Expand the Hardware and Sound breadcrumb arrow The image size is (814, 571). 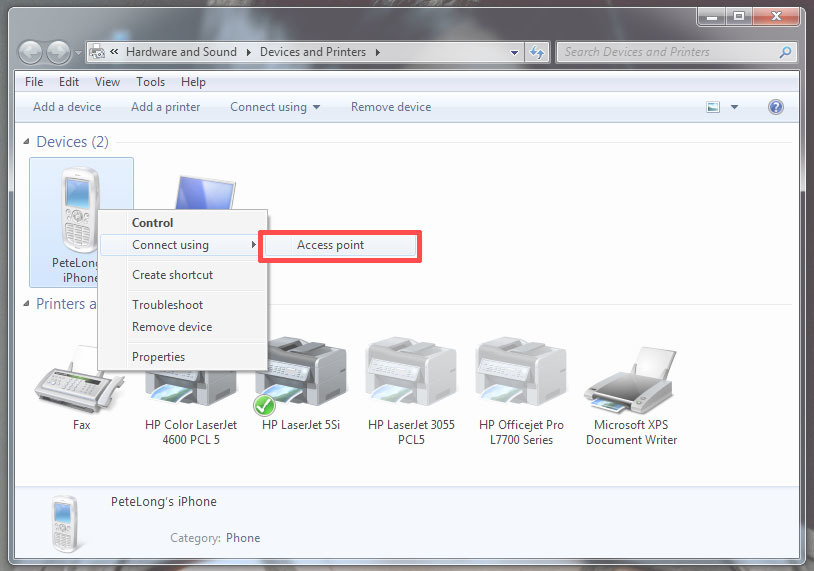249,52
